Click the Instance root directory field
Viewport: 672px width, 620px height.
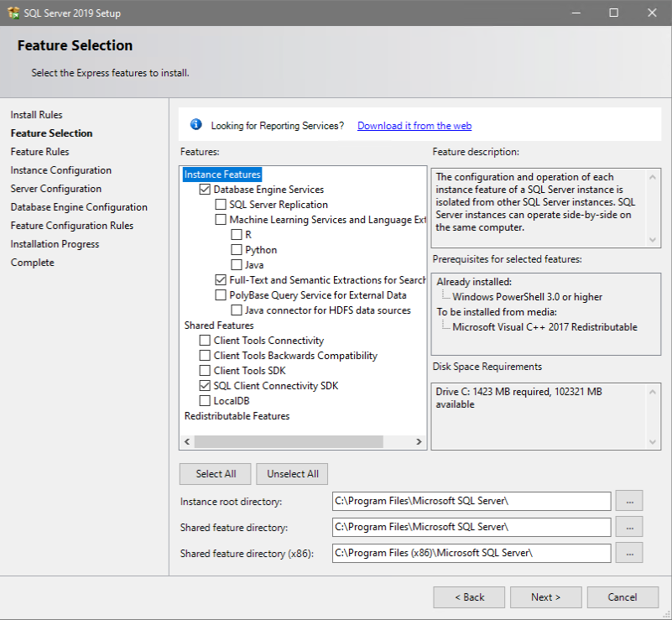pyautogui.click(x=471, y=501)
